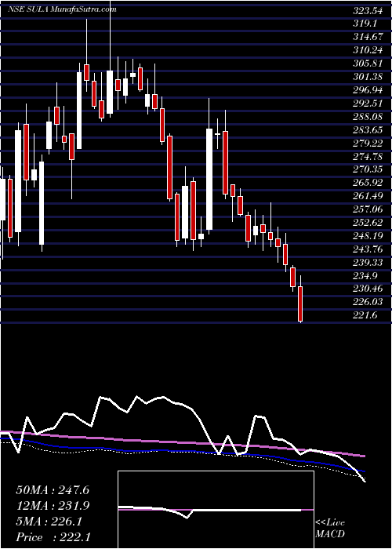Click the <<Live MACD label
392x549 pixels.
pyautogui.click(x=330, y=529)
